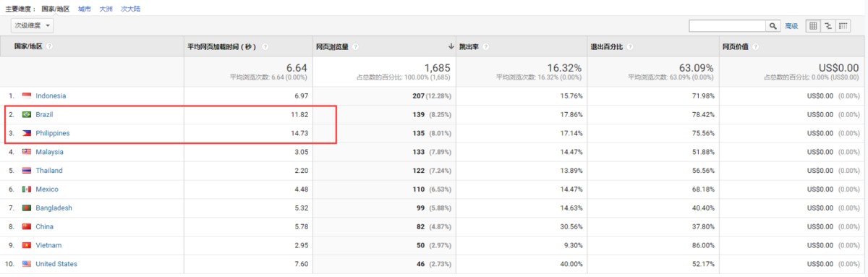The image size is (868, 277).
Task: Open the Brazil country row link
Action: click(x=44, y=114)
